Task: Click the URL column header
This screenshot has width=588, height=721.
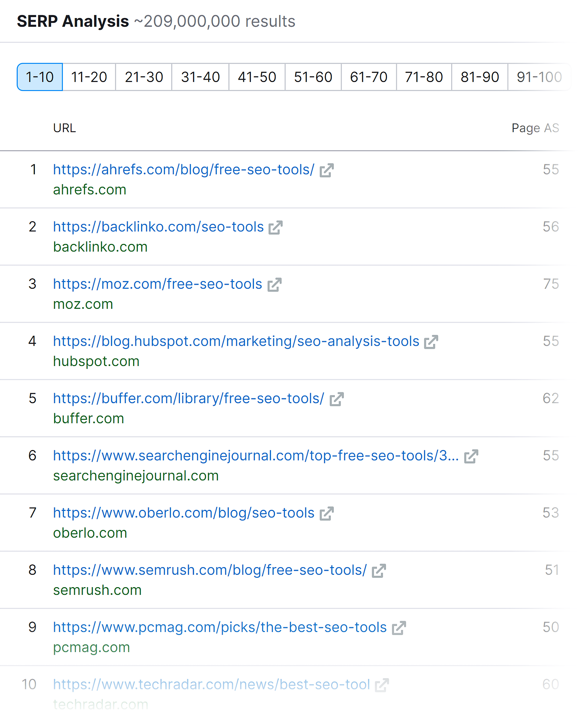Action: coord(64,128)
